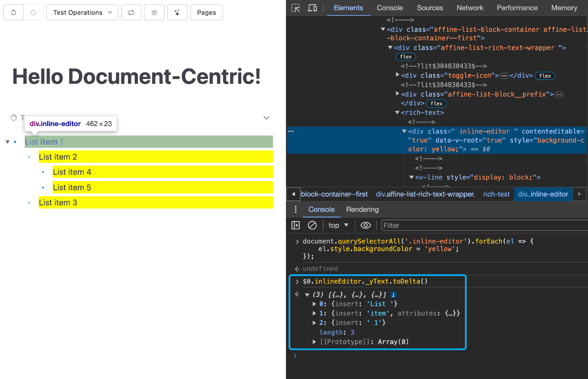Open the Test Operations dropdown
Viewport: 588px width, 379px height.
[82, 12]
